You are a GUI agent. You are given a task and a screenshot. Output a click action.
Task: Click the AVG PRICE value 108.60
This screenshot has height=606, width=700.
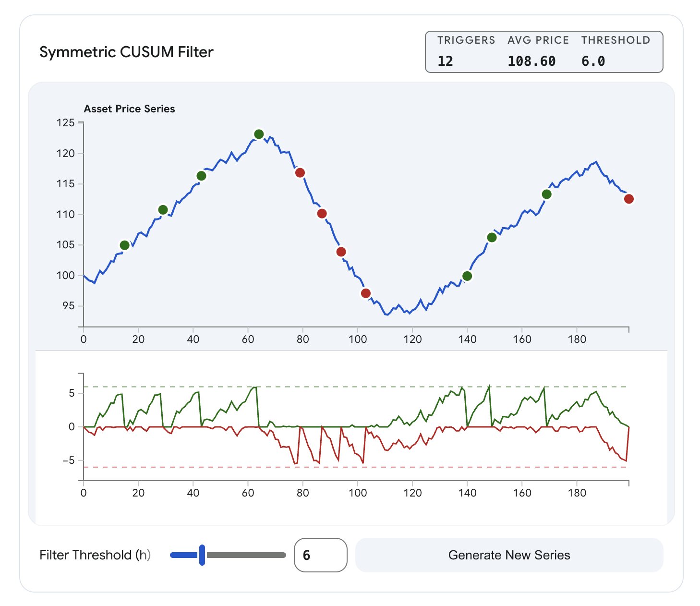(531, 61)
